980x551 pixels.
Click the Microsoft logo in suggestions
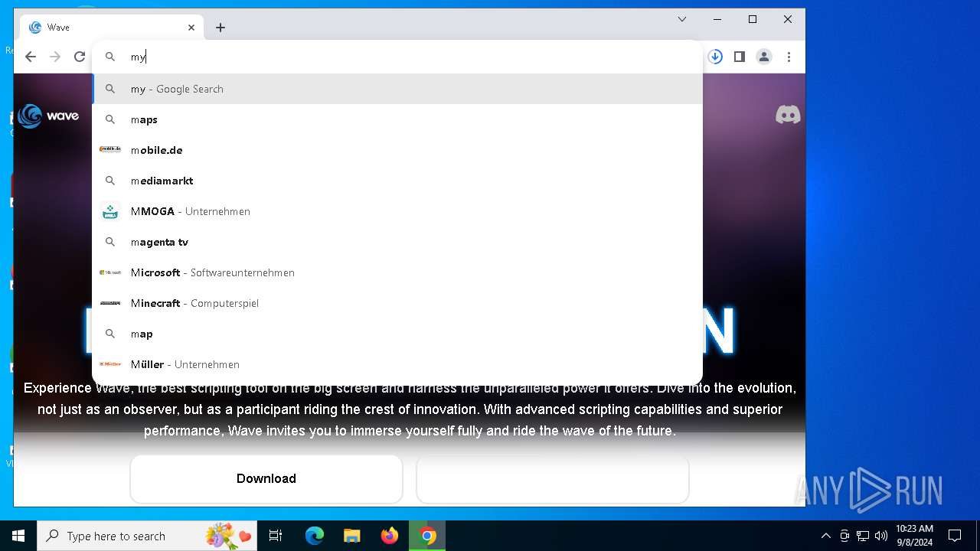pos(110,272)
